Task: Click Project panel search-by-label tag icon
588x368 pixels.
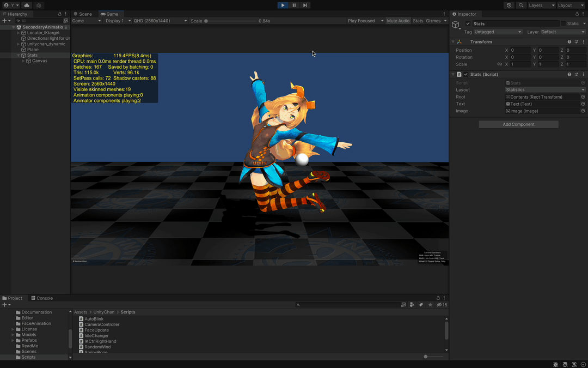Action: click(x=421, y=305)
